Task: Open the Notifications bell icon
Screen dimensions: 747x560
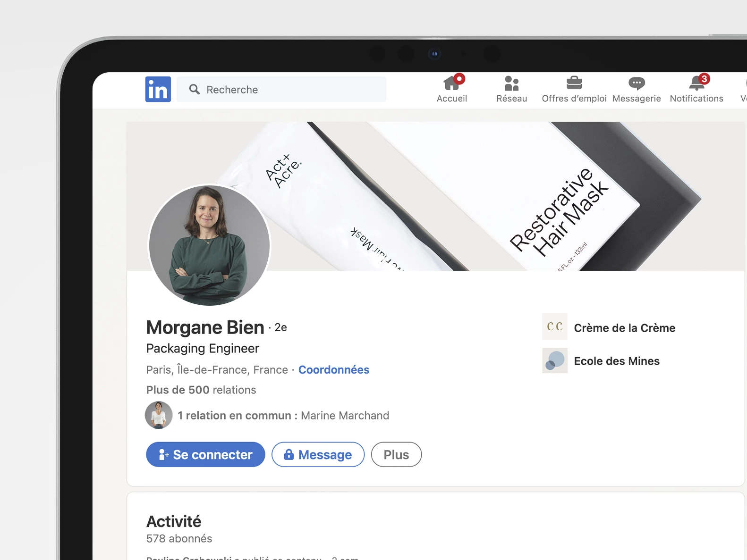Action: coord(696,84)
